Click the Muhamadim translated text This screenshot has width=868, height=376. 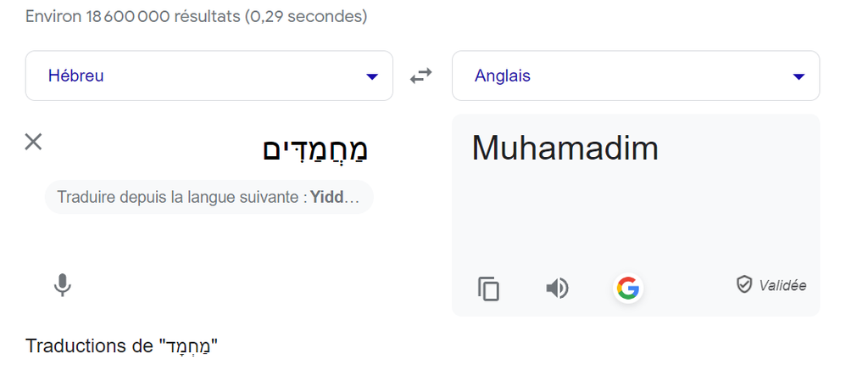click(565, 149)
